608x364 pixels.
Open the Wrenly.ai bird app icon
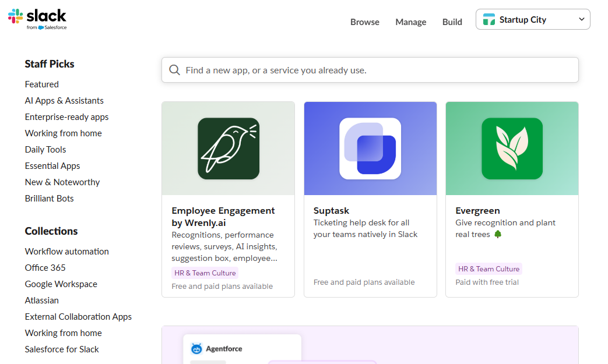(x=229, y=149)
